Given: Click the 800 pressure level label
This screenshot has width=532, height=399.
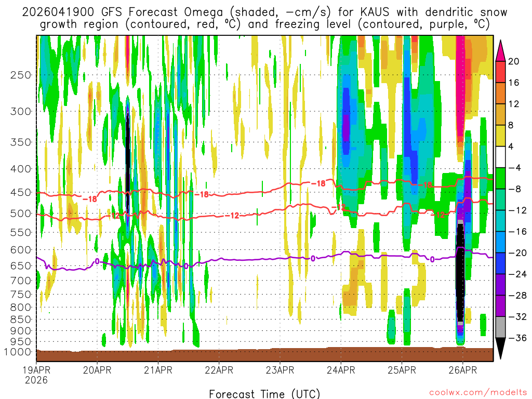Looking at the screenshot, I should 21,307.
